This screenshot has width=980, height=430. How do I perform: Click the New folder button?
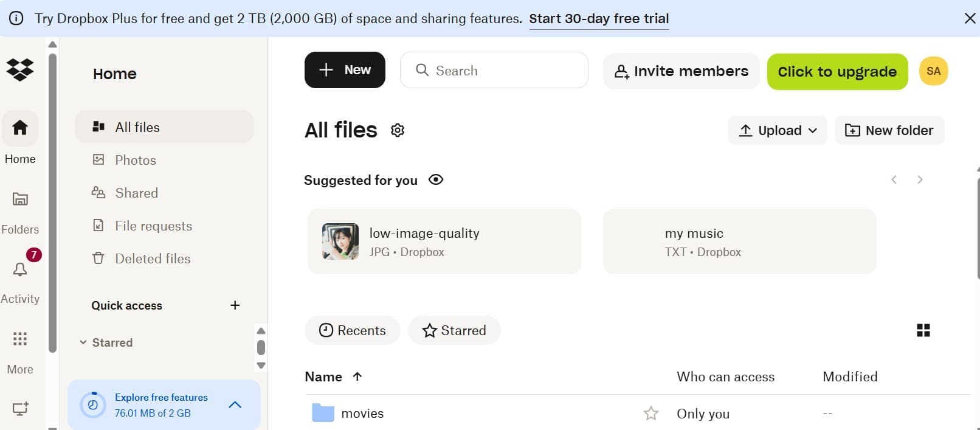(889, 130)
